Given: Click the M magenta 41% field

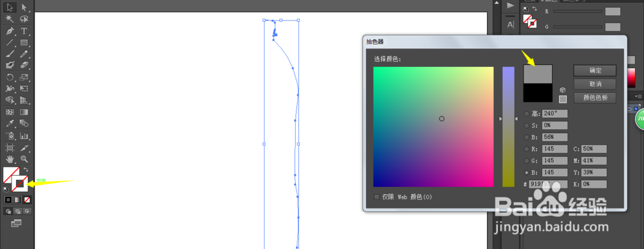Looking at the screenshot, I should 594,161.
